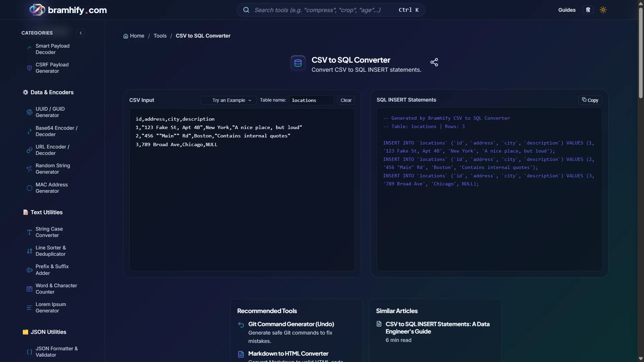Click the URL Encoder / Decoder link icon
This screenshot has height=362, width=644.
[30, 150]
